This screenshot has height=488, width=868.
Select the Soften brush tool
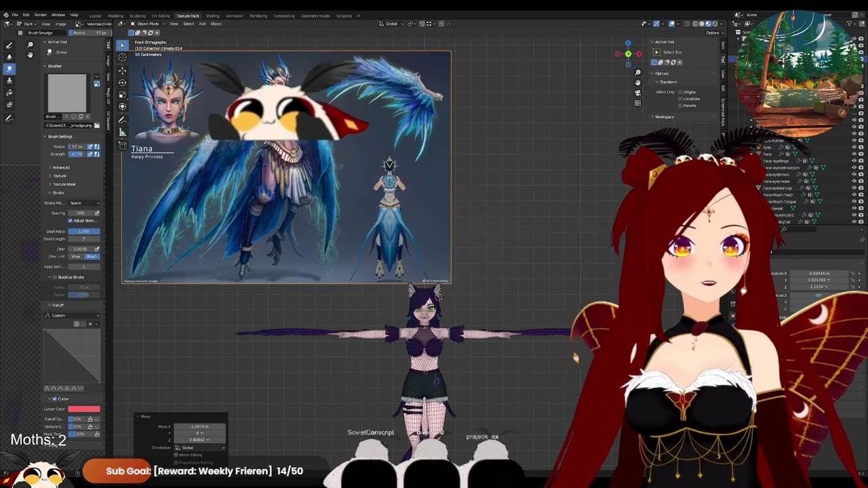click(9, 57)
